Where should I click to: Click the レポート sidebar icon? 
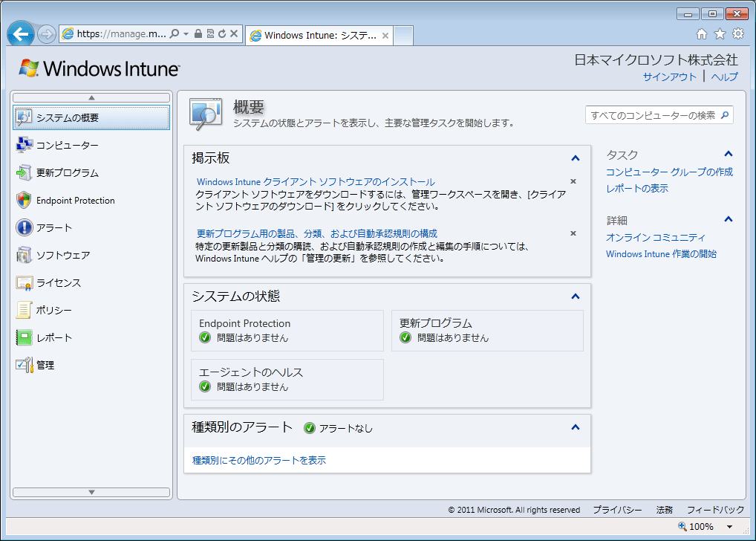tap(24, 337)
